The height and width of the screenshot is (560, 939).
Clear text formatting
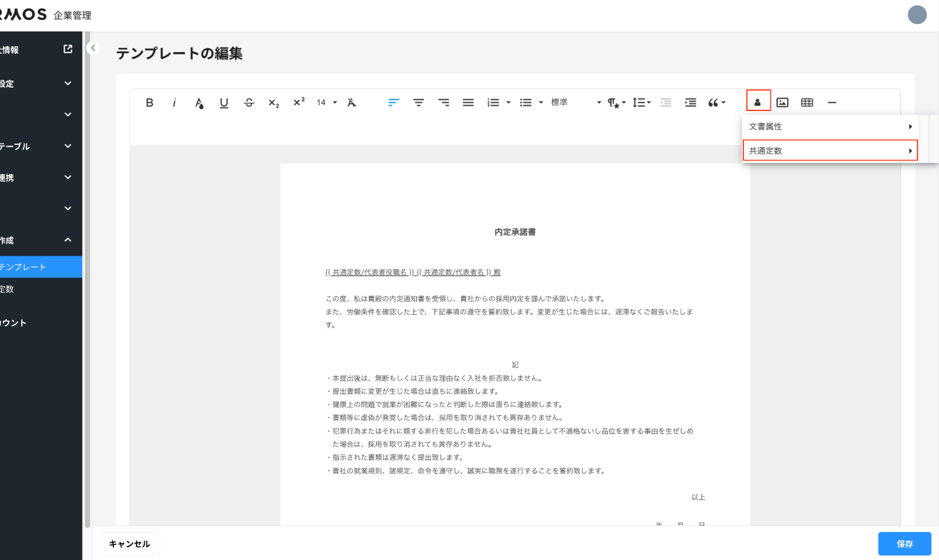coord(352,103)
